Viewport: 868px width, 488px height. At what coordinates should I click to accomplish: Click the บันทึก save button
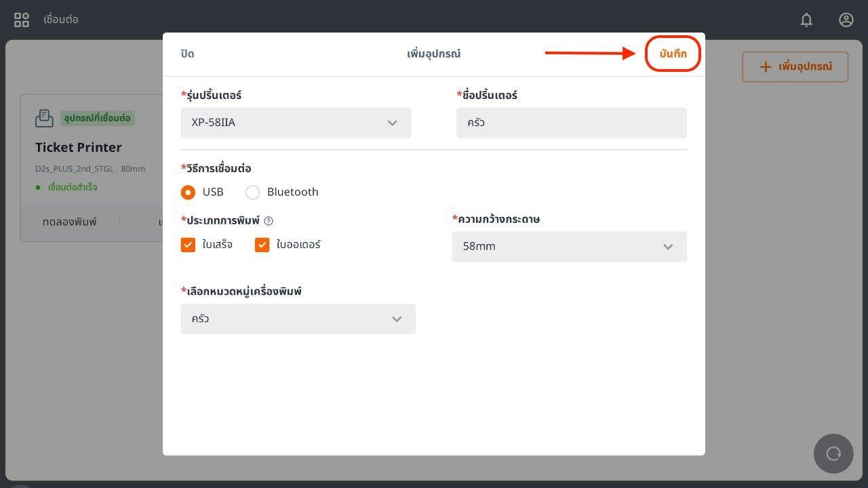pos(673,54)
